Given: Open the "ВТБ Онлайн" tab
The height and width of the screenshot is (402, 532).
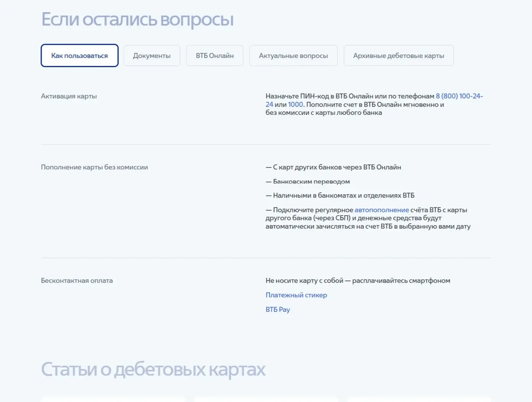Looking at the screenshot, I should pos(215,56).
